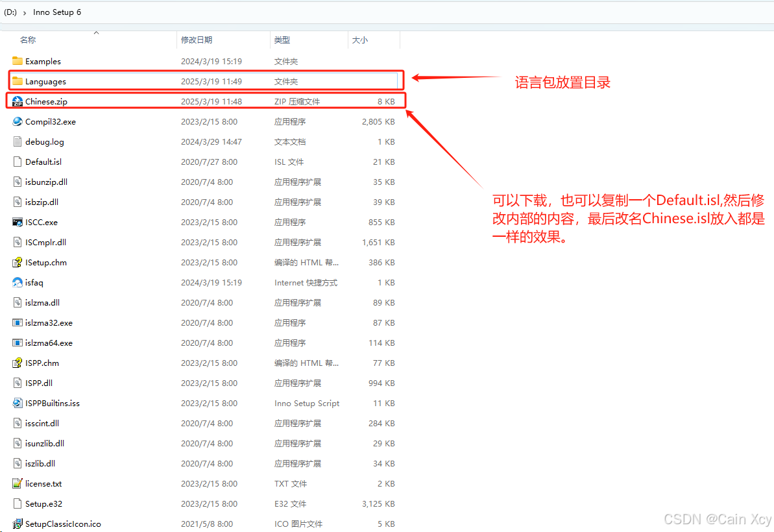Select the file name license.txt
Image resolution: width=774 pixels, height=532 pixels.
coord(43,483)
